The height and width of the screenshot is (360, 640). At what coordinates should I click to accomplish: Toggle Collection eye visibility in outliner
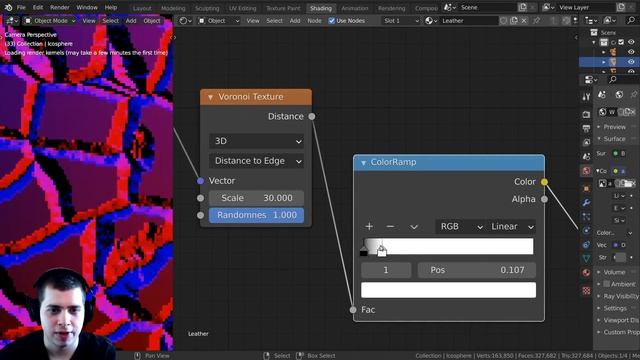(x=631, y=42)
